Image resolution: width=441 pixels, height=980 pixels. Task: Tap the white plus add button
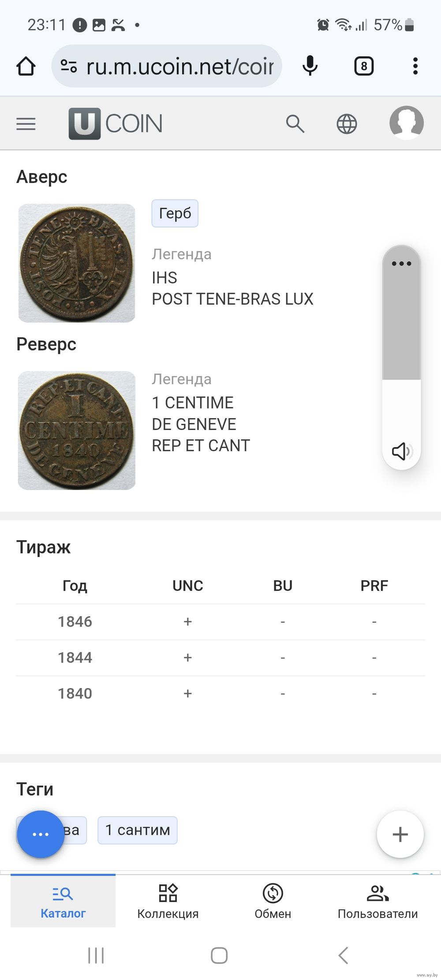(400, 834)
